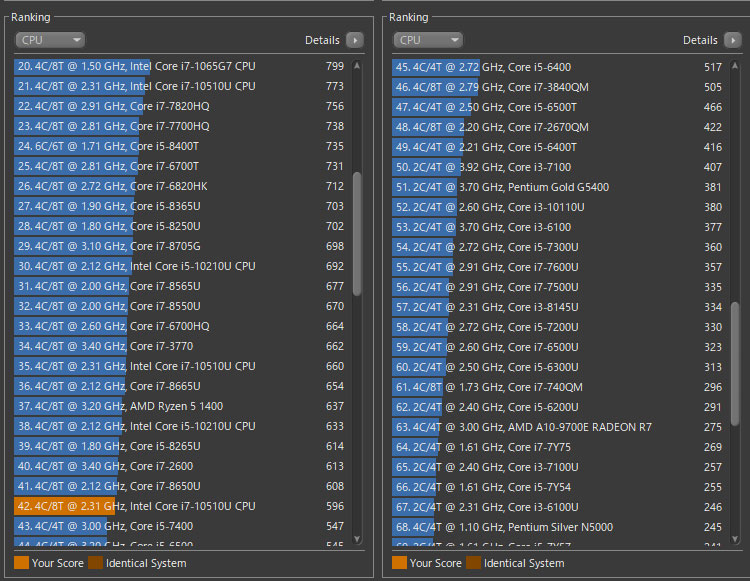Click the Details arrow button in right panel
The height and width of the screenshot is (581, 750).
coord(733,40)
